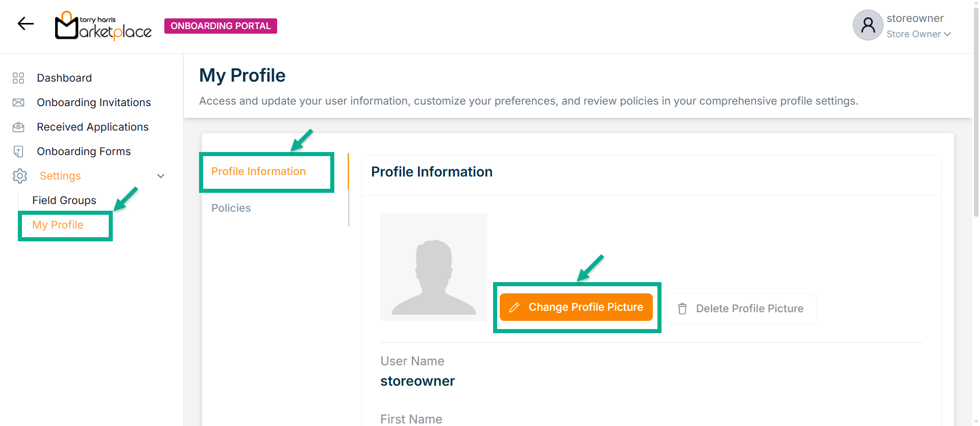Click the Torry Harris Marketplace logo
This screenshot has height=426, width=980.
[104, 26]
